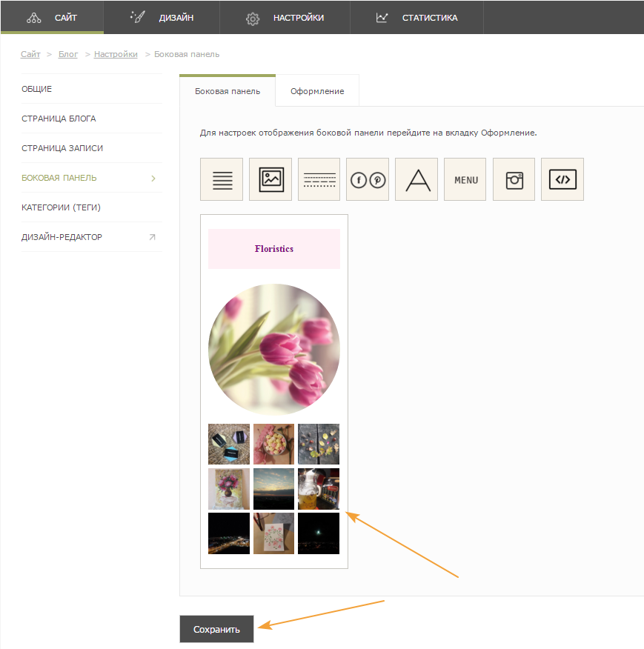Add a divider line widget
The width and height of the screenshot is (644, 649).
tap(319, 179)
